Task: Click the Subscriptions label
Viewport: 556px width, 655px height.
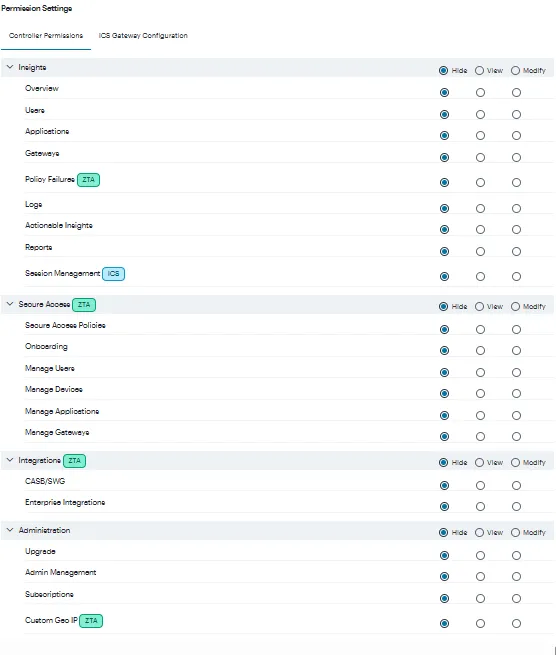Action: (x=49, y=594)
